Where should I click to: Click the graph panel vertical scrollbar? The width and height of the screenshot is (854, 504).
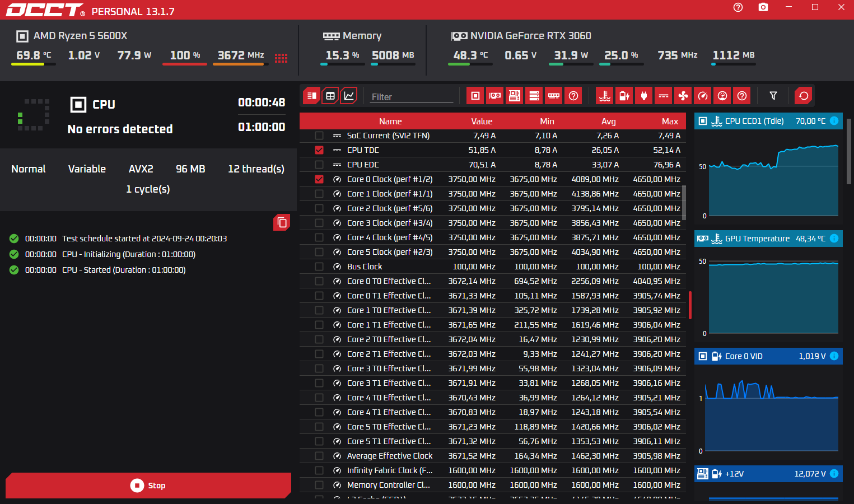tap(849, 151)
